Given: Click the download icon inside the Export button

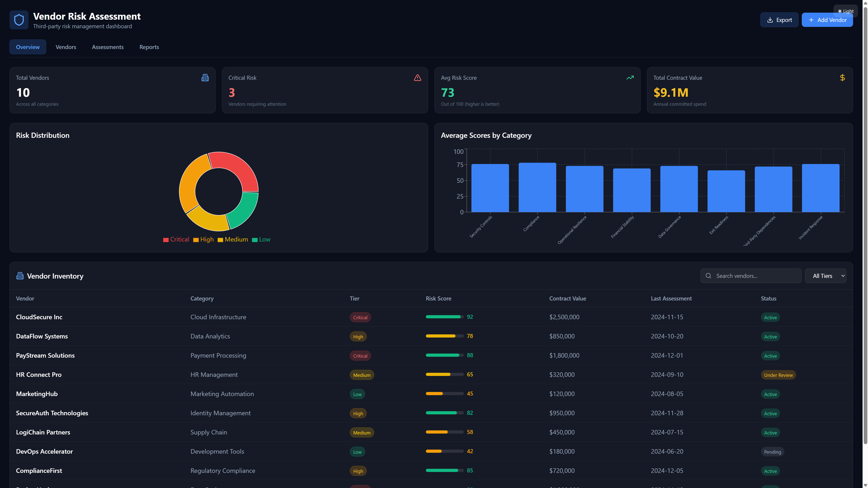Looking at the screenshot, I should tap(771, 19).
